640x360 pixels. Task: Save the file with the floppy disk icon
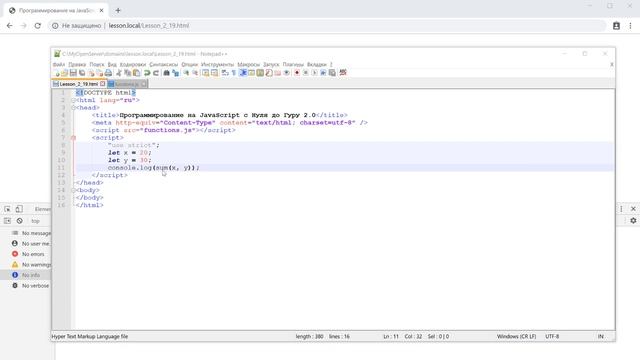(73, 73)
